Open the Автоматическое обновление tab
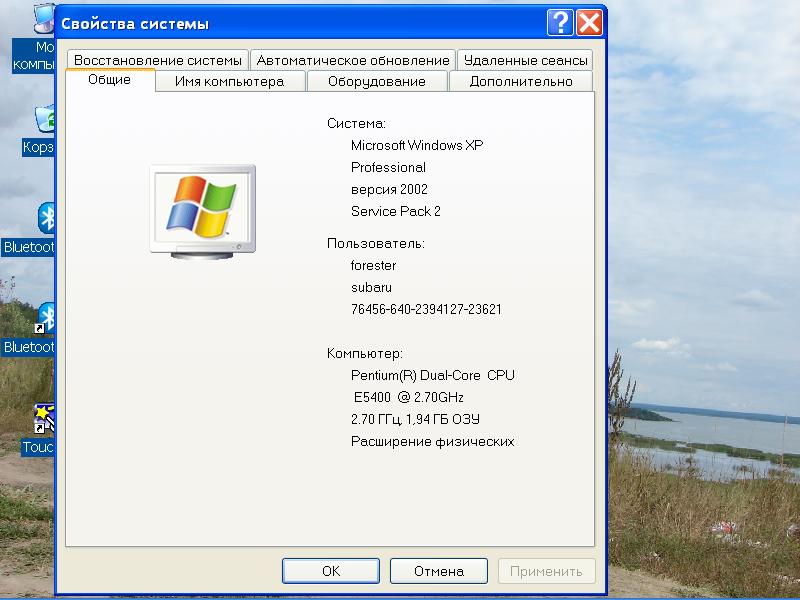The width and height of the screenshot is (800, 600). click(x=352, y=60)
